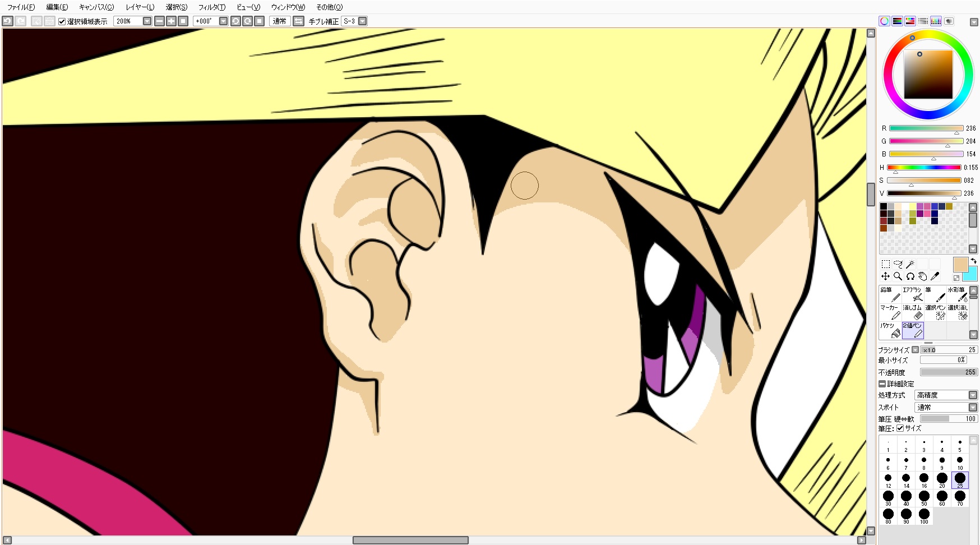The height and width of the screenshot is (545, 980).
Task: Open the キャンバス(C) menu
Action: [96, 7]
